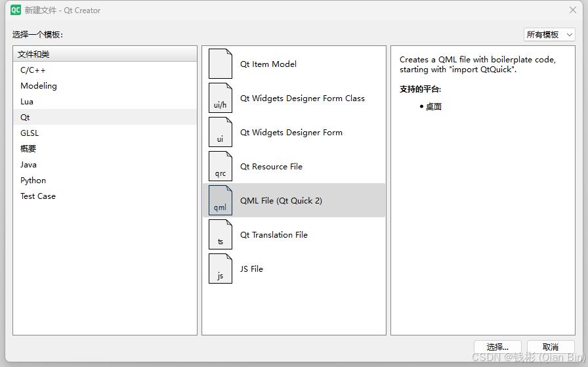The image size is (588, 367).
Task: Choose the Qt Widgets Designer Form label
Action: coord(291,133)
